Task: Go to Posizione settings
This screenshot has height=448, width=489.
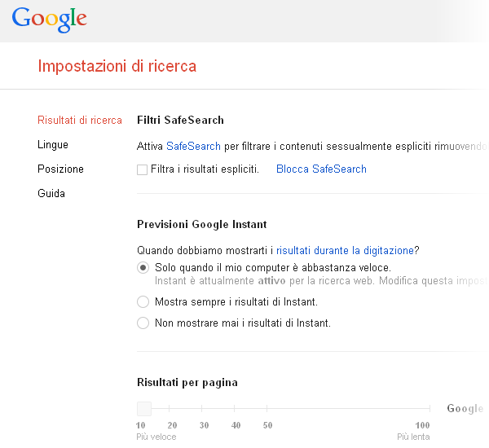Action: click(x=60, y=169)
